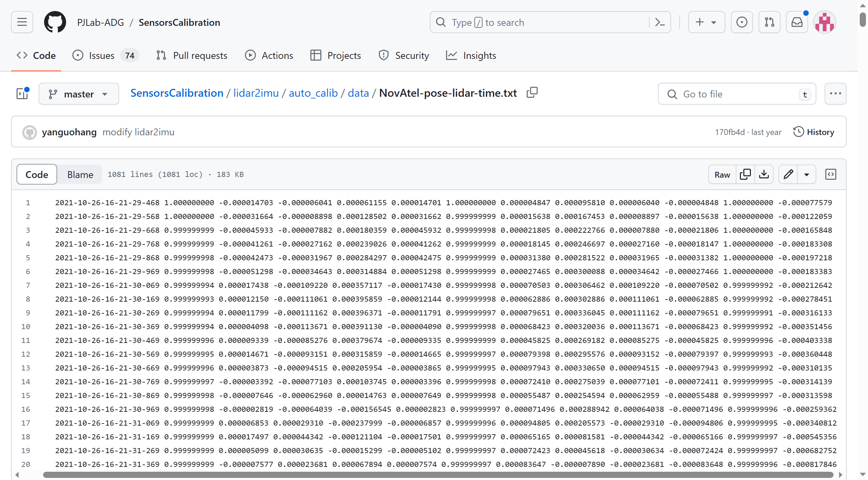The image size is (868, 480).
Task: Expand the create new plus dropdown
Action: click(x=706, y=22)
